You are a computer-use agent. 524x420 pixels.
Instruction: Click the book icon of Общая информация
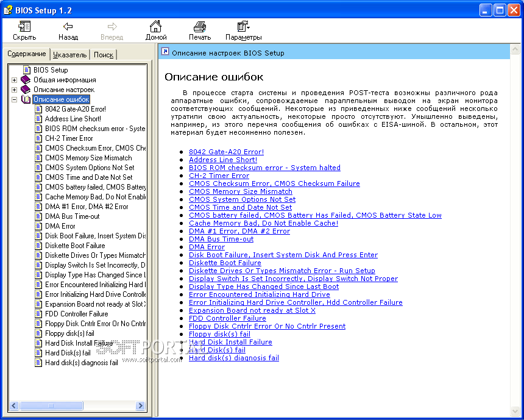click(x=26, y=80)
